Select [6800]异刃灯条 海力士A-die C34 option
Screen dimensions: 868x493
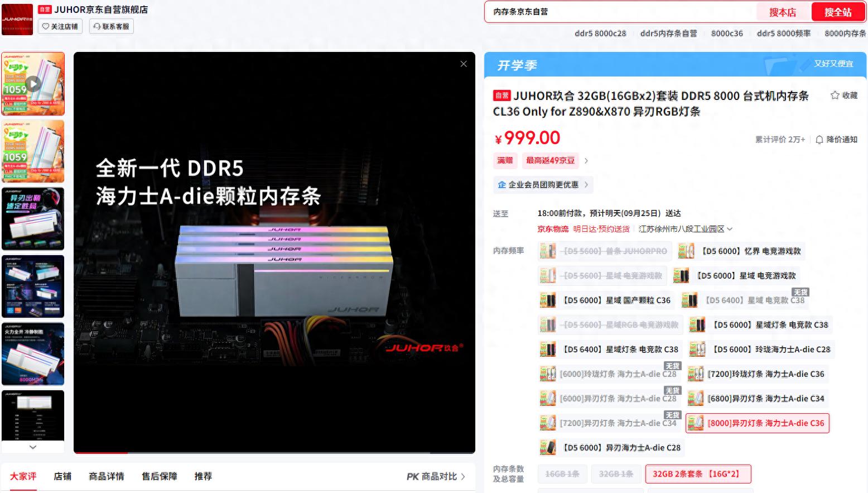pyautogui.click(x=757, y=399)
